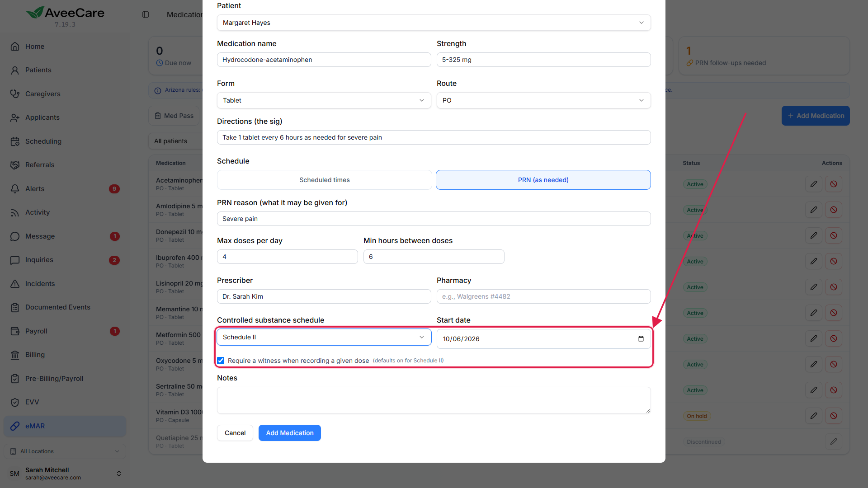
Task: Uncheck the require witness checkbox
Action: (x=221, y=361)
